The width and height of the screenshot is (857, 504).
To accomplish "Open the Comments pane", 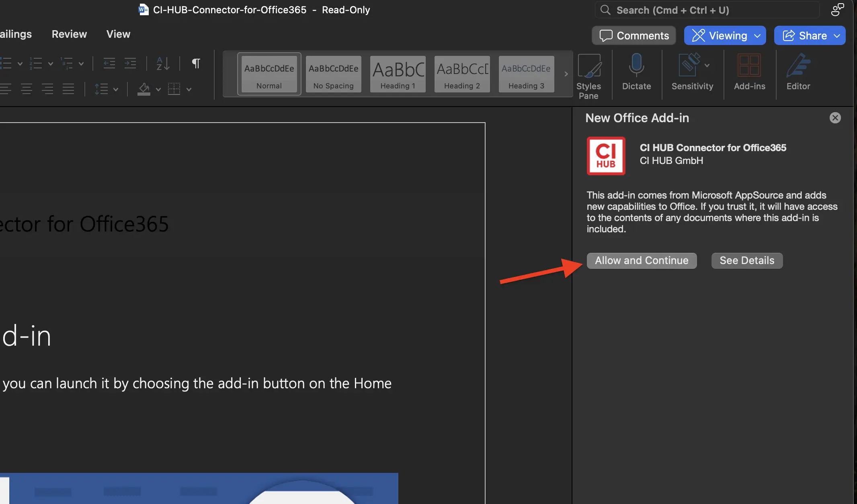I will (x=634, y=35).
